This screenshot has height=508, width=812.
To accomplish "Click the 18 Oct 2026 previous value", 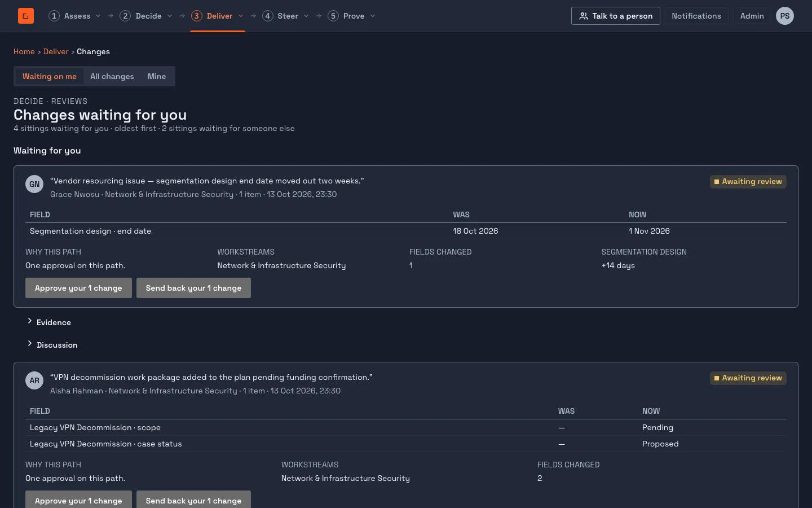I will pyautogui.click(x=475, y=231).
